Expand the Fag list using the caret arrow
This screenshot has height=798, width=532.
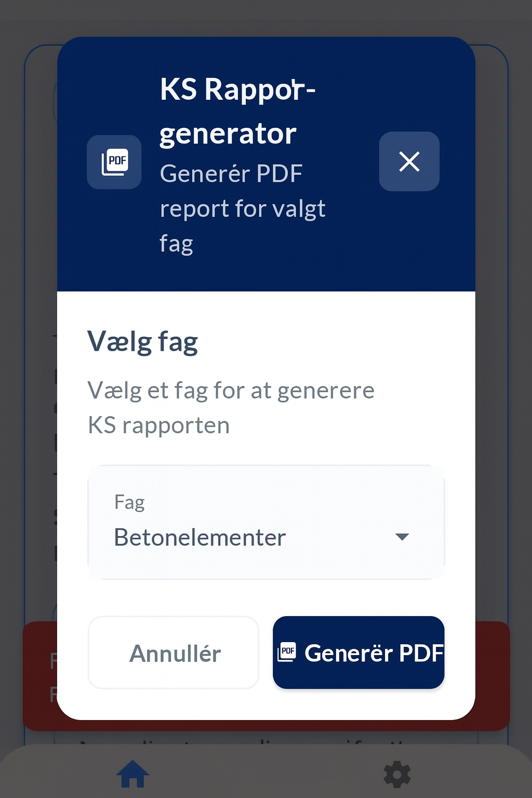pos(402,537)
